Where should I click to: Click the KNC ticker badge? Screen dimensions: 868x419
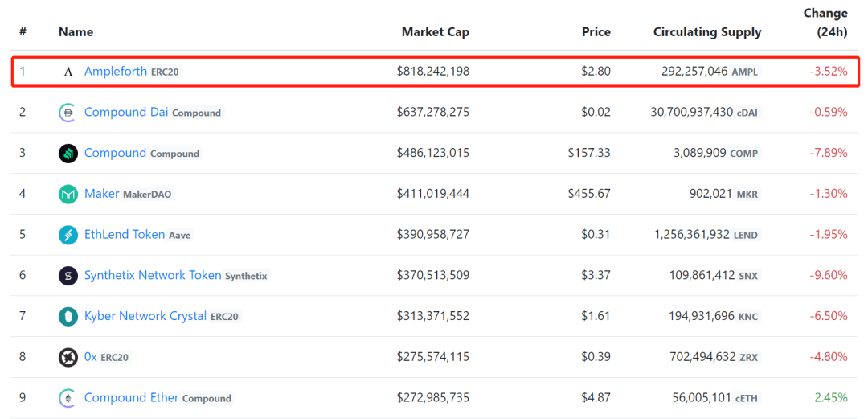coord(748,317)
